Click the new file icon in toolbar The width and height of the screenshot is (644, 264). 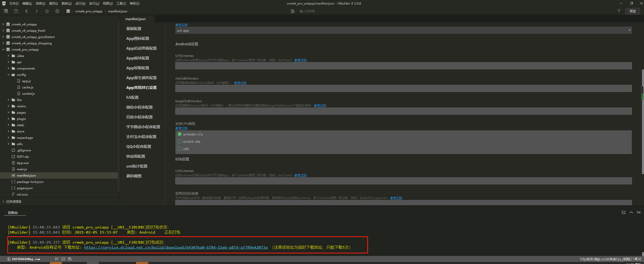(6, 11)
